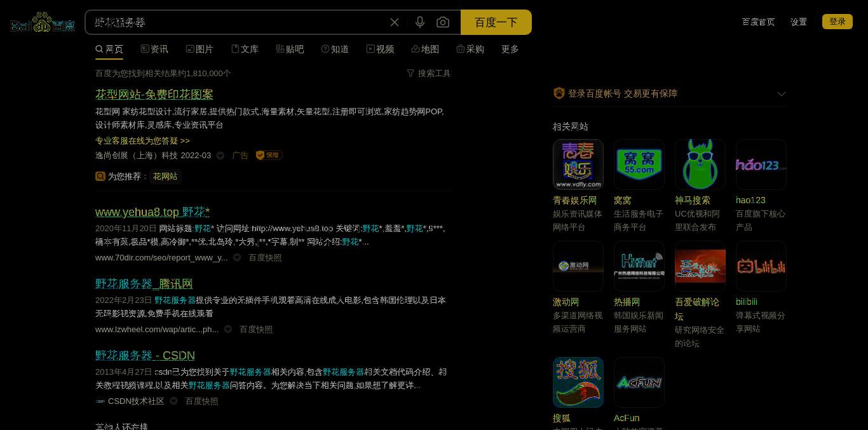Open 花型网站-免费印花图案 result
This screenshot has width=868, height=430.
tap(154, 94)
